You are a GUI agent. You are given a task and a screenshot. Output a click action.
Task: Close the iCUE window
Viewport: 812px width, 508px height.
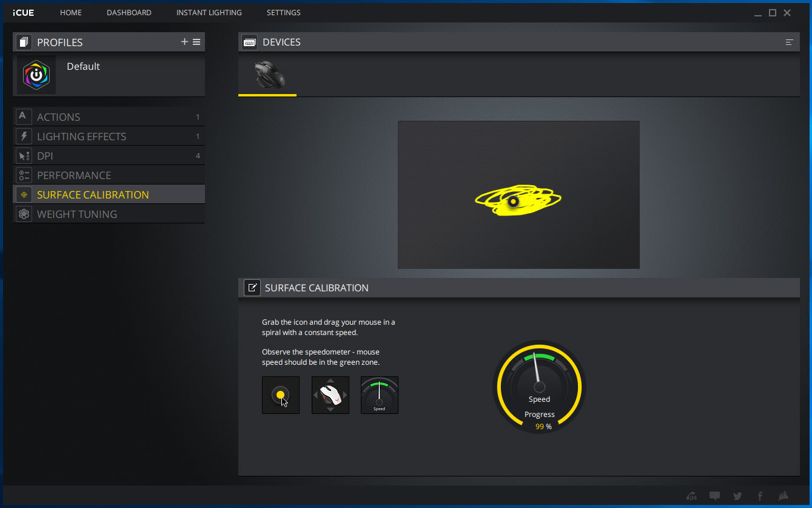pos(787,13)
